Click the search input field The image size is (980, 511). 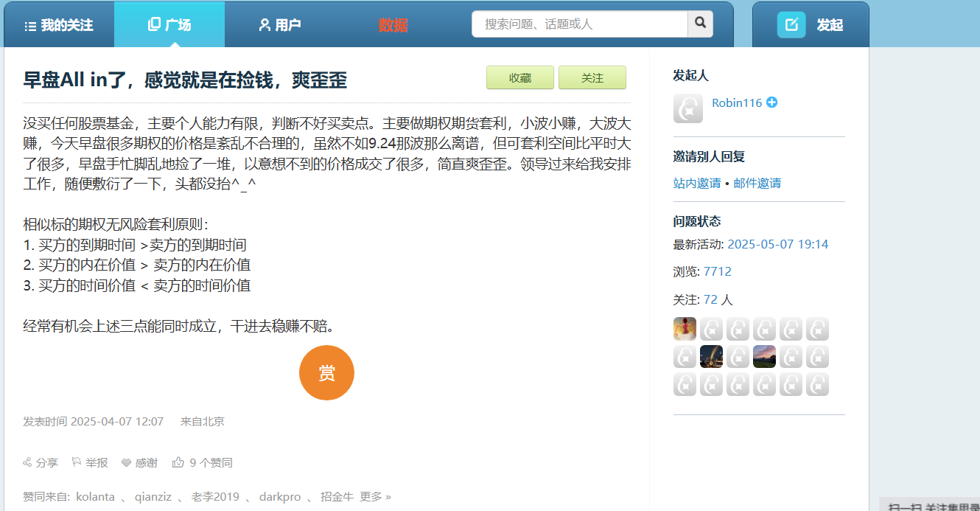coord(580,24)
